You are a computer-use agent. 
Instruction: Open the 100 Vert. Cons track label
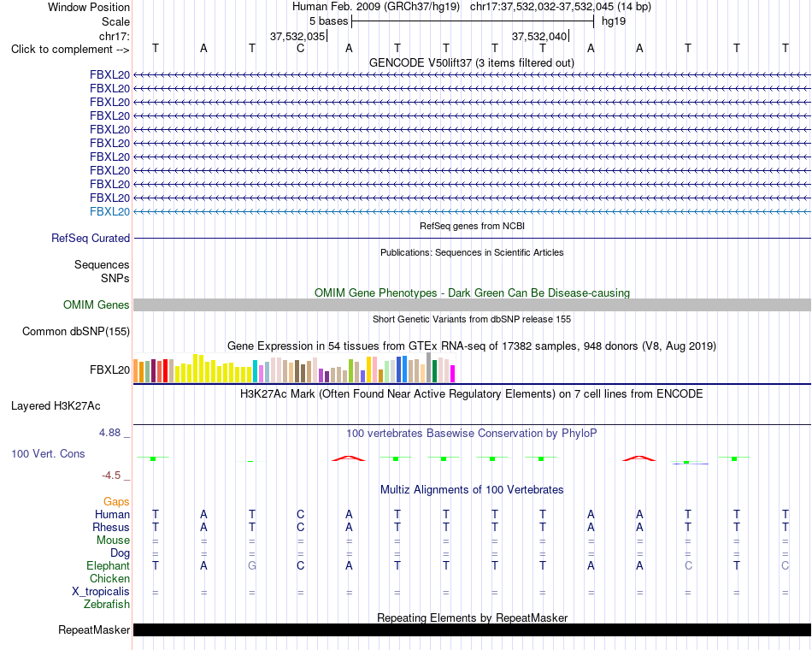click(x=48, y=453)
